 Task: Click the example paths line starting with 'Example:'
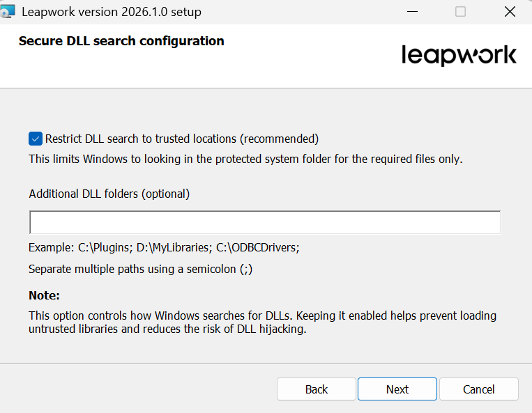point(165,248)
